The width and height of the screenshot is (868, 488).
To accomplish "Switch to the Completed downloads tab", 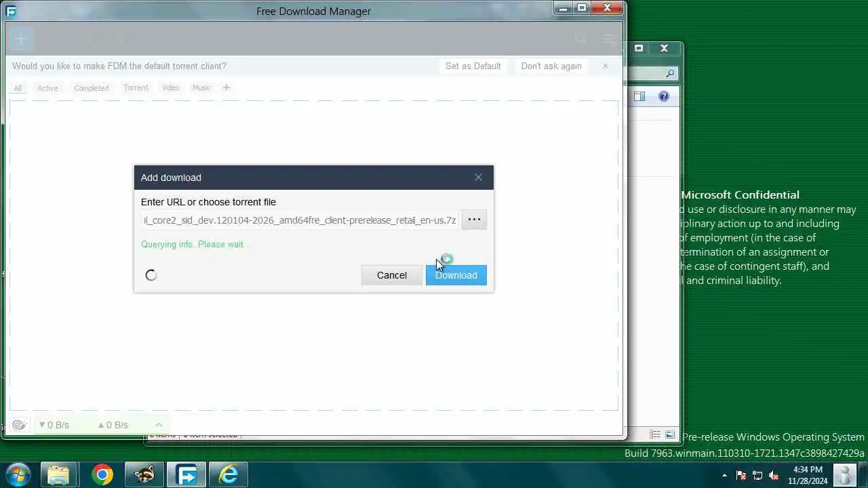I will 92,88.
